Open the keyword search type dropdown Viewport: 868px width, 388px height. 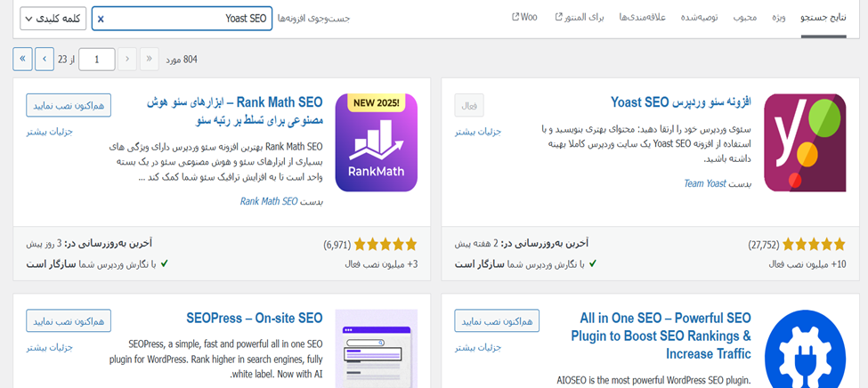[x=53, y=19]
